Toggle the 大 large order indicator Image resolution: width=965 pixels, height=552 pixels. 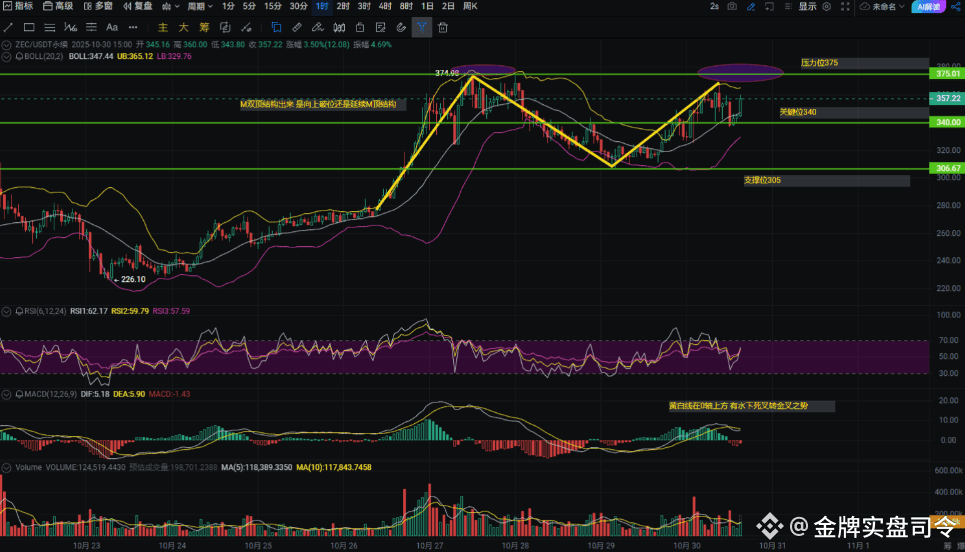tap(183, 28)
